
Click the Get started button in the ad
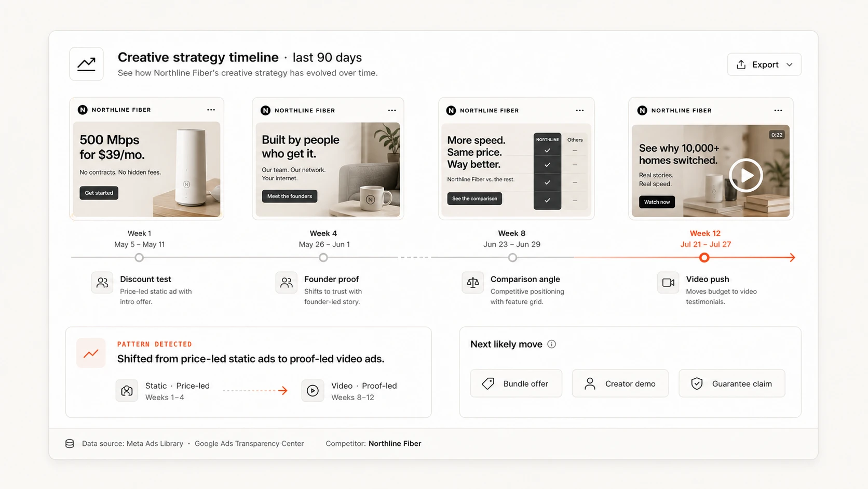tap(99, 193)
